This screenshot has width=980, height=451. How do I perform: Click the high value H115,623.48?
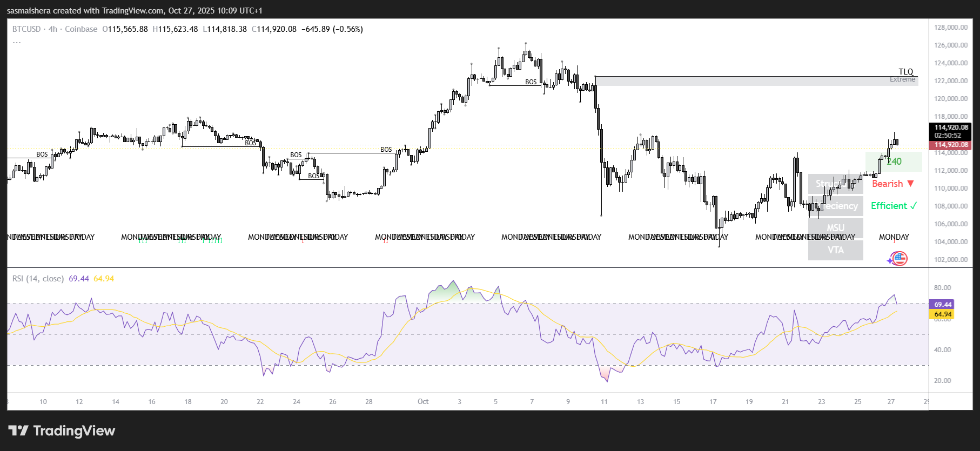(x=175, y=29)
